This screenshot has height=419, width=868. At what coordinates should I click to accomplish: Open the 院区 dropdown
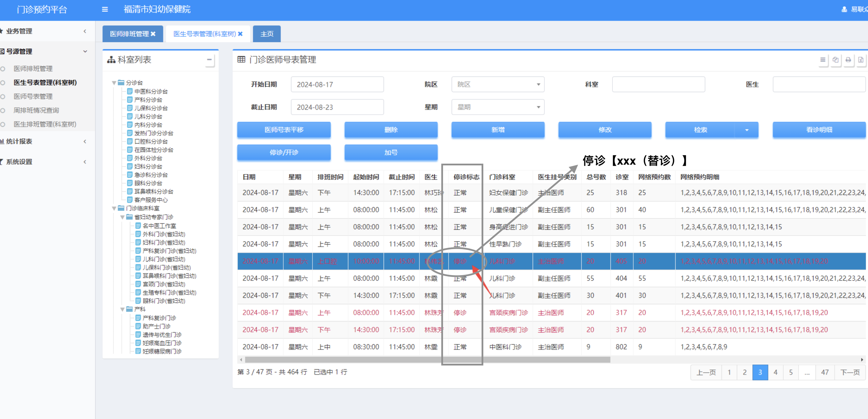[498, 84]
